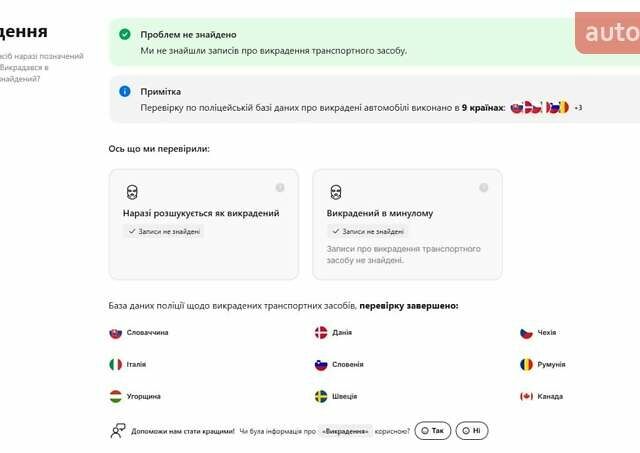Viewport: 640px width, 453px height.
Task: Click the Sweden flag icon
Action: (321, 396)
